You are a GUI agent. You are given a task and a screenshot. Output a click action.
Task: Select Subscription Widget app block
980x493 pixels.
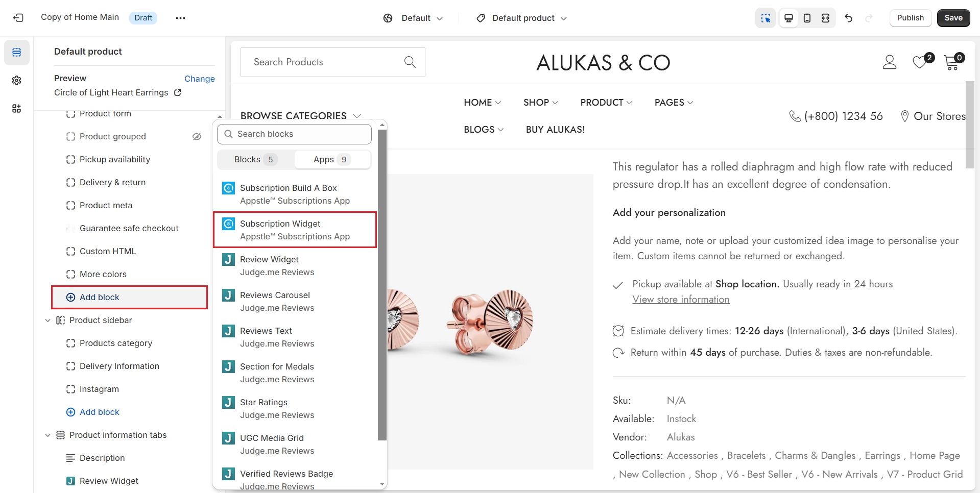click(295, 230)
